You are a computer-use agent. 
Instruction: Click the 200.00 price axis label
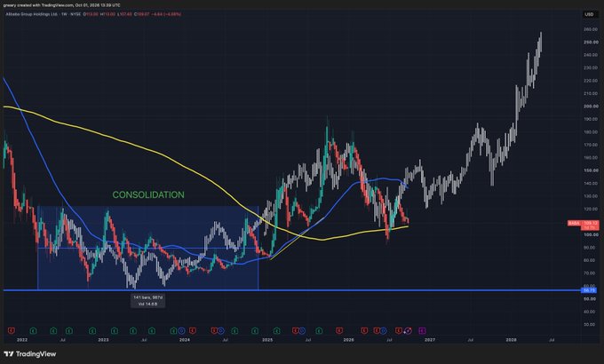[x=591, y=107]
